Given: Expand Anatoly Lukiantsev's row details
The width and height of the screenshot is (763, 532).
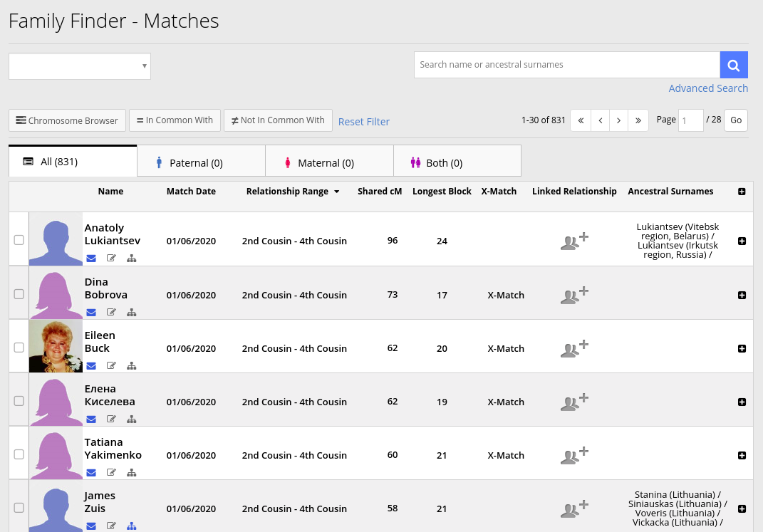Looking at the screenshot, I should (742, 241).
